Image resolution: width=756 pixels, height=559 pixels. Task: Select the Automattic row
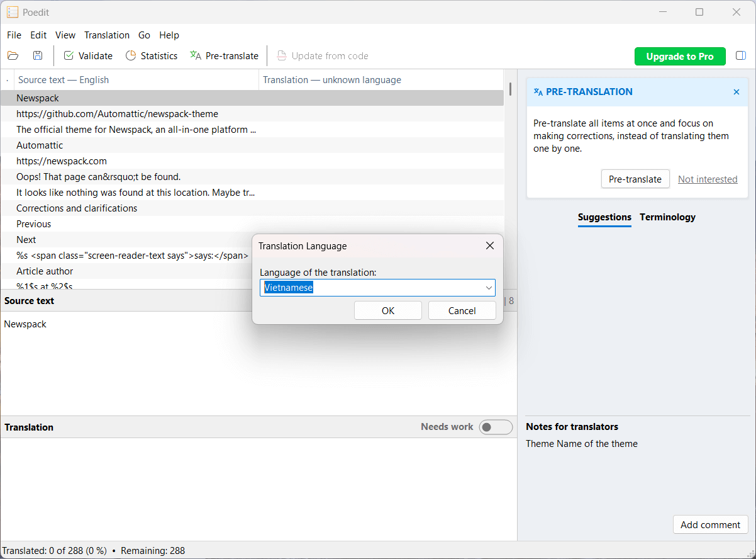[x=252, y=145]
